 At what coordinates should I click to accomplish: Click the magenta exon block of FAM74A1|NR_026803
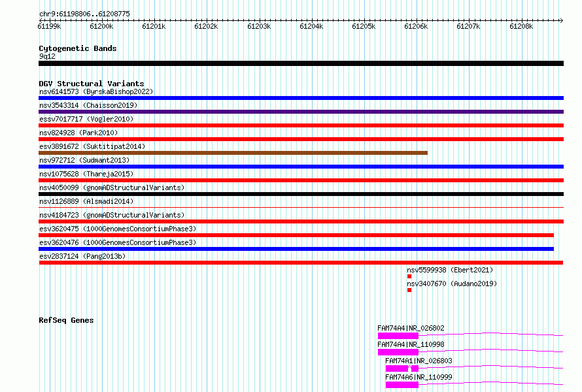coord(397,368)
